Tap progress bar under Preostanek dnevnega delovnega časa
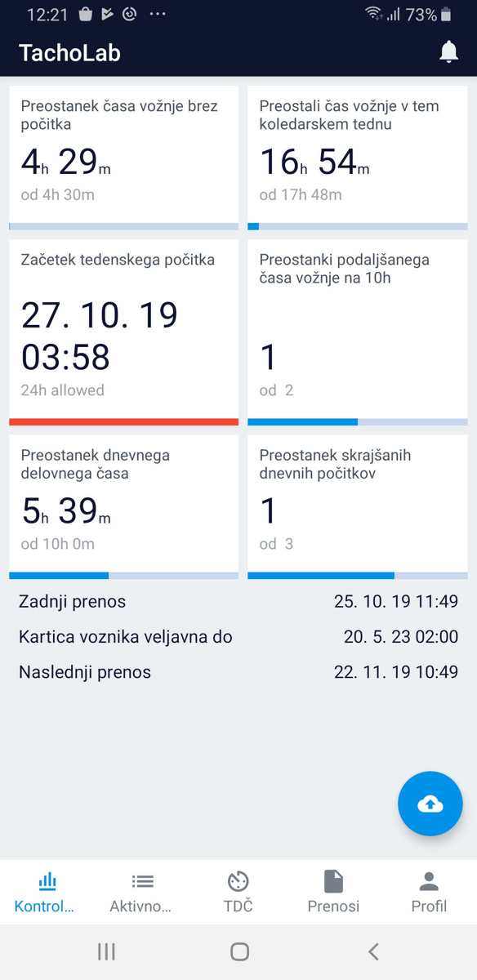The image size is (477, 980). tap(124, 576)
